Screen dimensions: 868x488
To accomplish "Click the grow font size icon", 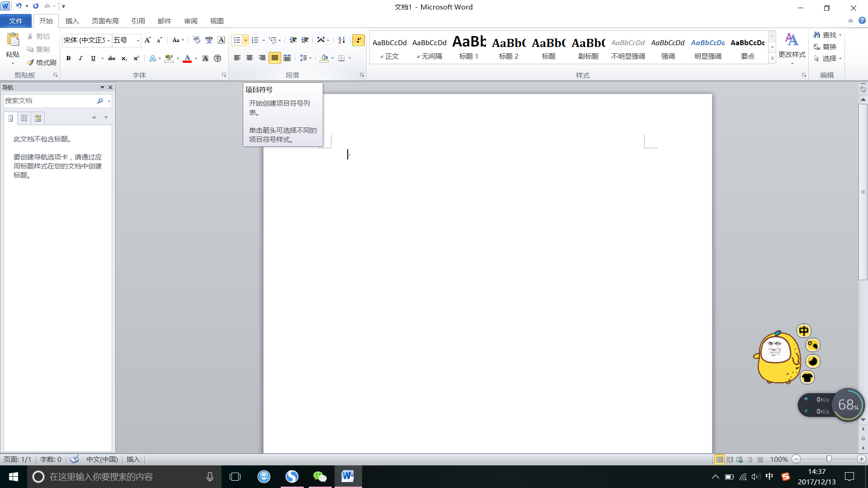I will pyautogui.click(x=147, y=40).
